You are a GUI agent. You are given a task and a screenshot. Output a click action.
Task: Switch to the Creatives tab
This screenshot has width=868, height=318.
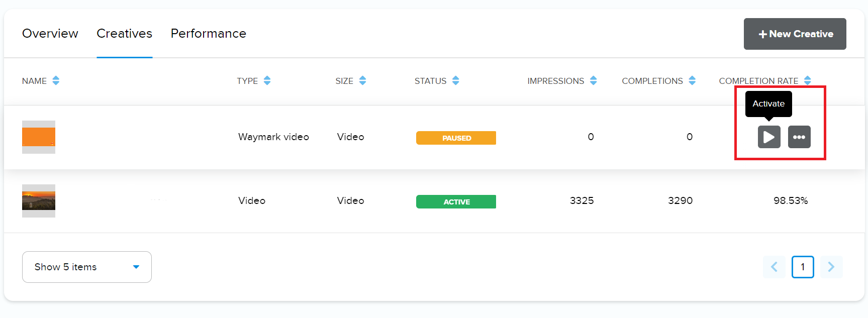click(x=124, y=33)
